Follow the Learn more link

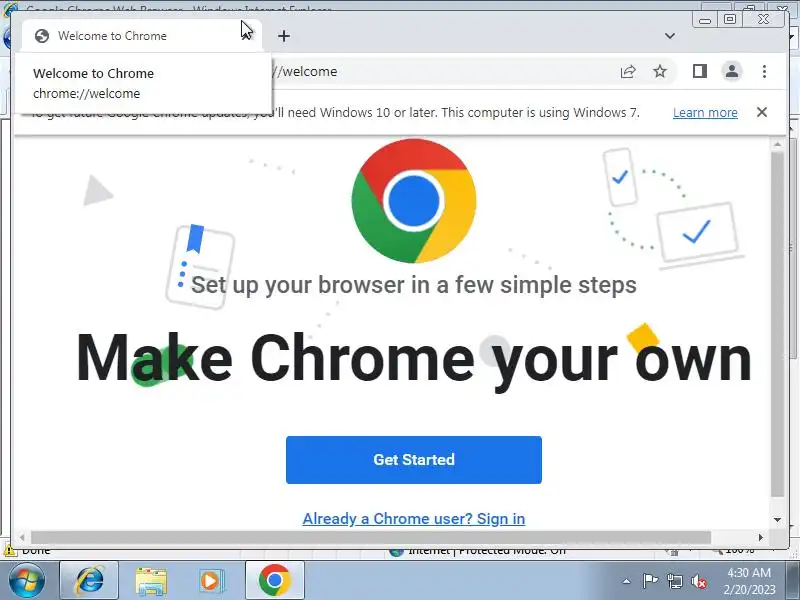pyautogui.click(x=705, y=113)
